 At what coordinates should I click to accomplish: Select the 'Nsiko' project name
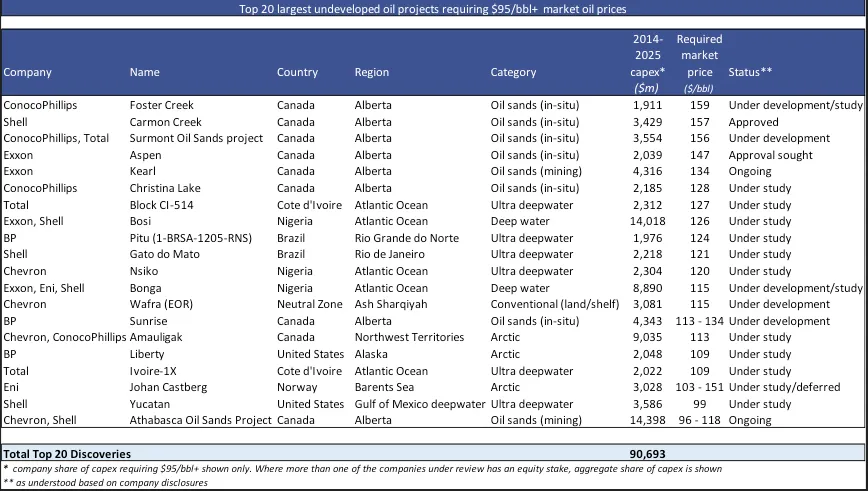click(x=144, y=271)
